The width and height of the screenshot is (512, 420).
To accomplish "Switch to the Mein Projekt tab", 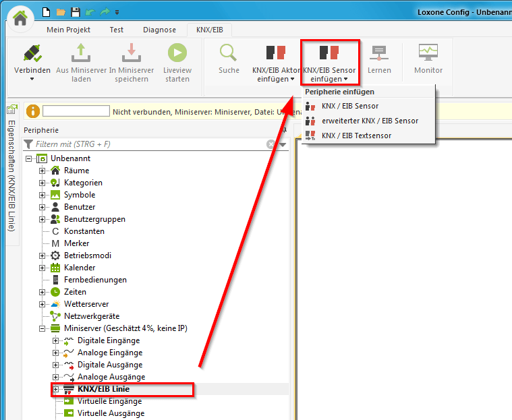I will click(x=68, y=30).
